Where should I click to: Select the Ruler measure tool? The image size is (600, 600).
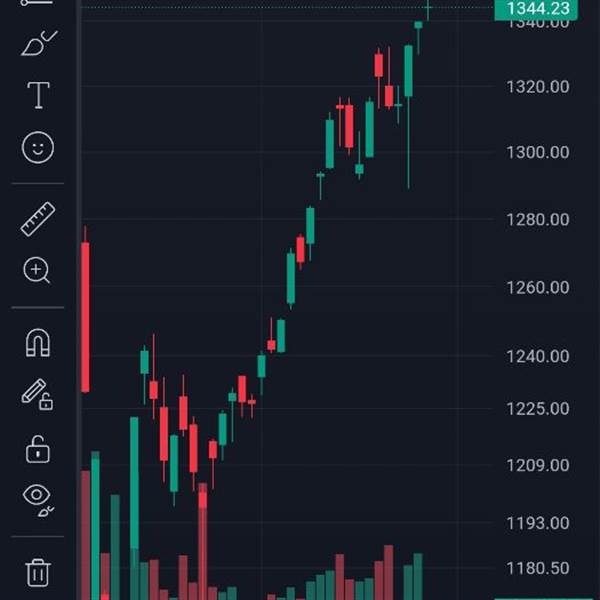click(38, 219)
